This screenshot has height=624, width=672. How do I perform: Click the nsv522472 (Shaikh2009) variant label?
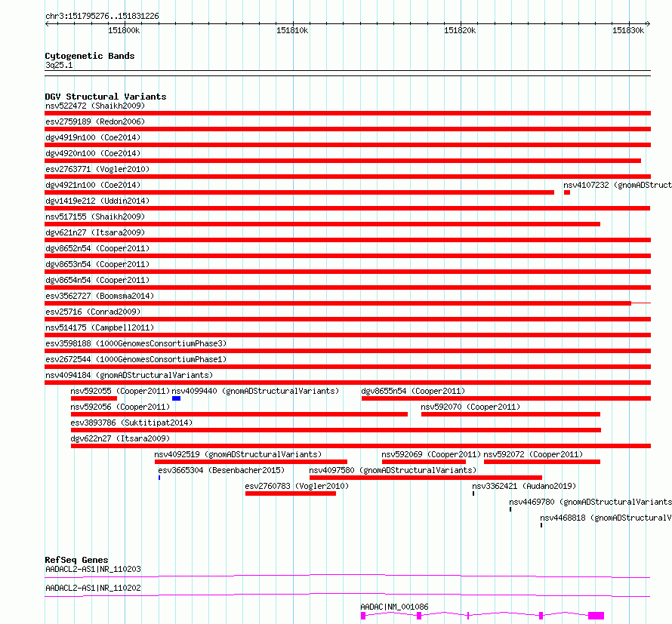click(95, 106)
